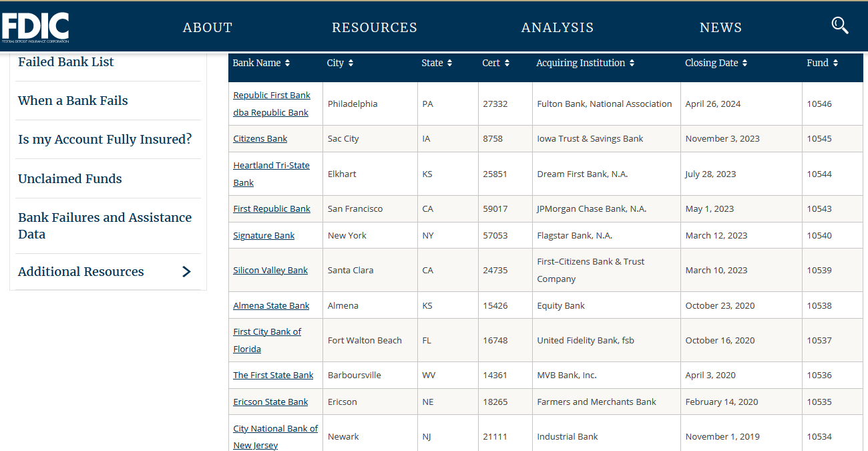Open When a Bank Fails page
Image resolution: width=868 pixels, height=451 pixels.
(73, 101)
